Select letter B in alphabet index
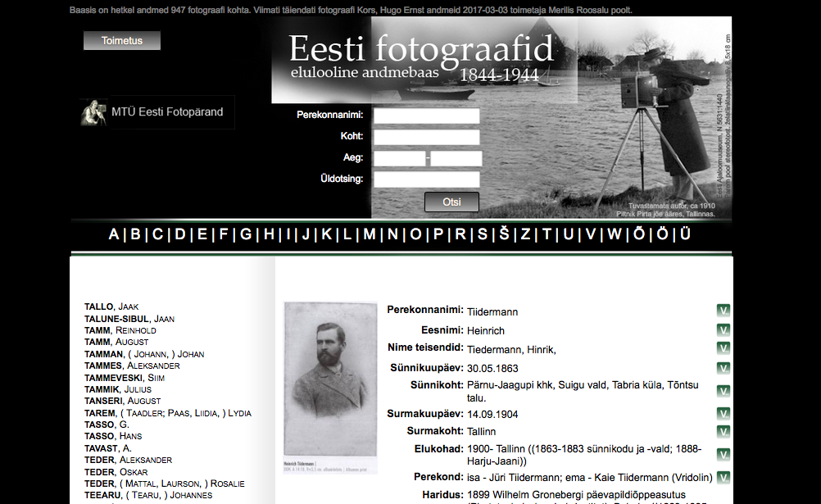 [136, 234]
